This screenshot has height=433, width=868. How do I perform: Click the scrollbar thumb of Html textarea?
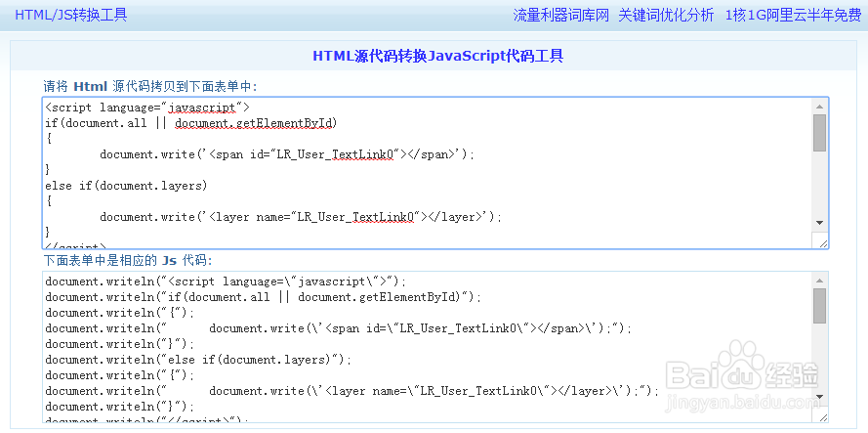[x=820, y=133]
